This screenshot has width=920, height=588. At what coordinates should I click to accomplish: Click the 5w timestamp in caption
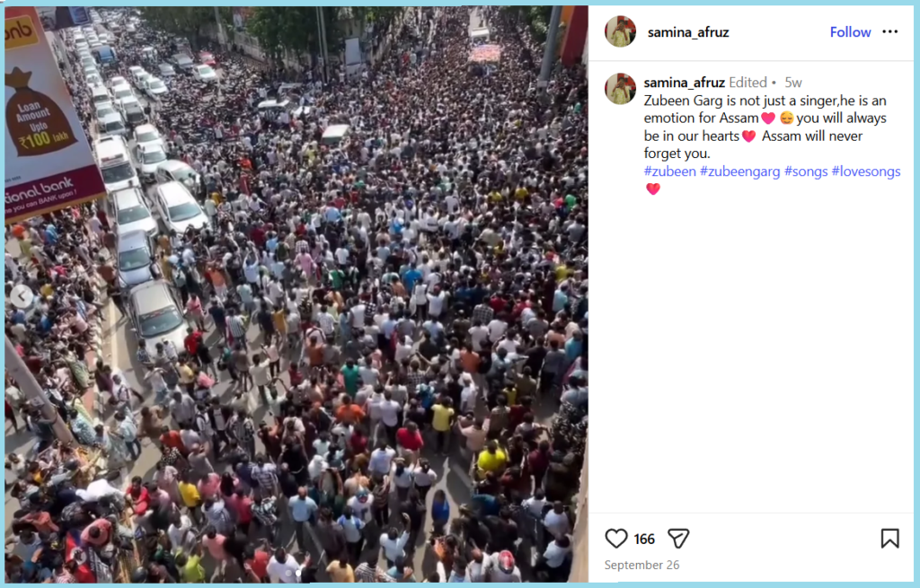point(793,83)
